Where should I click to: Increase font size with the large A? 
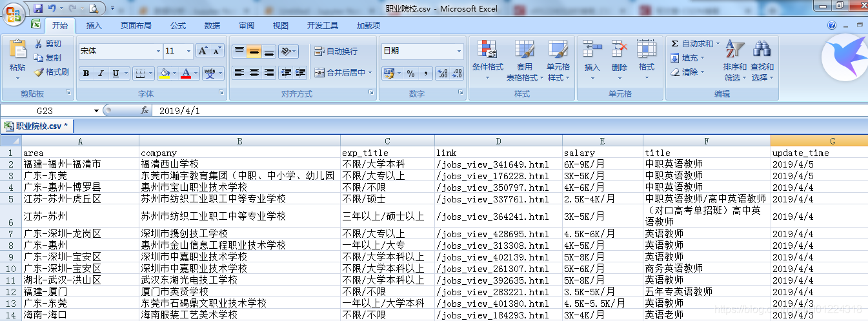point(203,51)
